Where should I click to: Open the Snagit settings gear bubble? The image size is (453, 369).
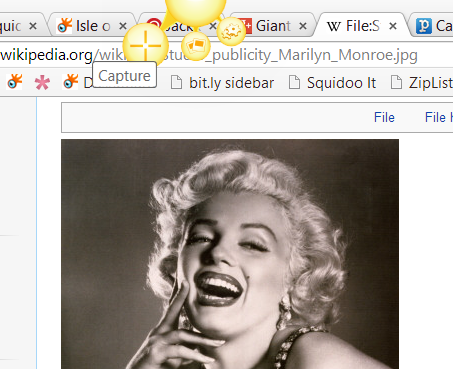pos(231,31)
